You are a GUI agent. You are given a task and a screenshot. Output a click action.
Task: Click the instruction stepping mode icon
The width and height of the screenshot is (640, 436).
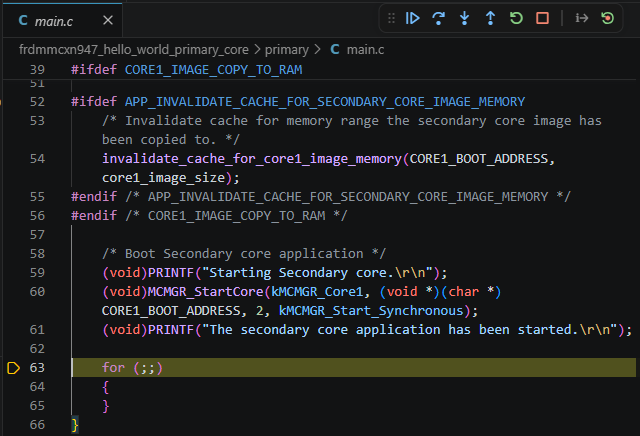coord(582,18)
